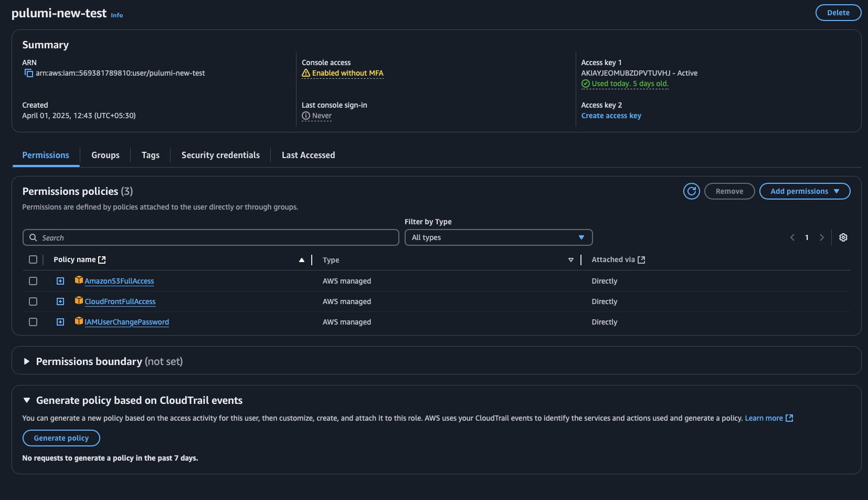Sort by Type column arrow
Viewport: 868px width, 500px height.
(x=571, y=260)
